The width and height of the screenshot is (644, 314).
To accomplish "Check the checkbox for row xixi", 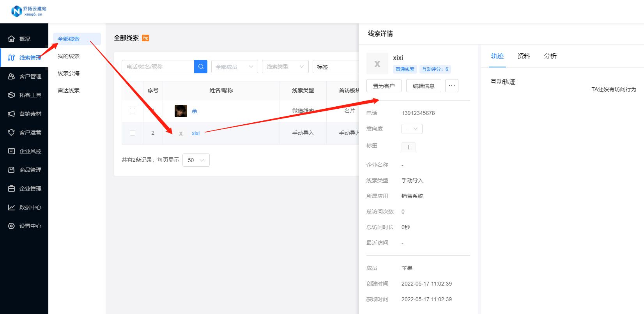I will pos(133,133).
